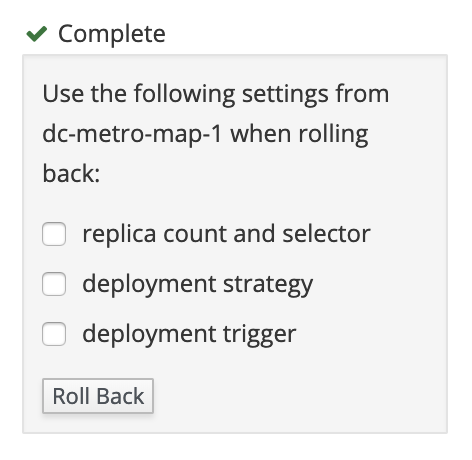472x460 pixels.
Task: Click the 'deployment strategy' label text
Action: pyautogui.click(x=197, y=285)
